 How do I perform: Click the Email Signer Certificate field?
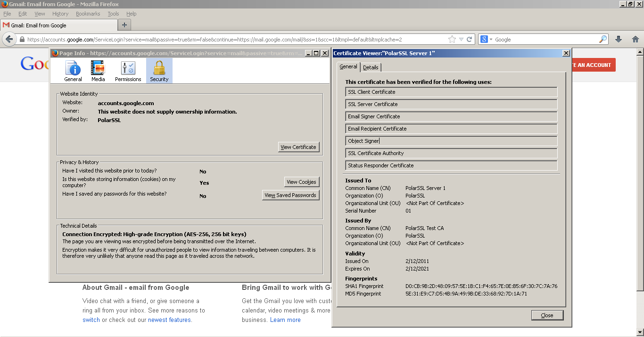tap(451, 116)
